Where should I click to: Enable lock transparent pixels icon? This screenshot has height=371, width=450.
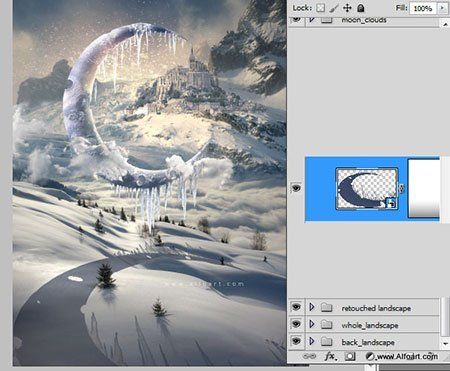point(320,8)
